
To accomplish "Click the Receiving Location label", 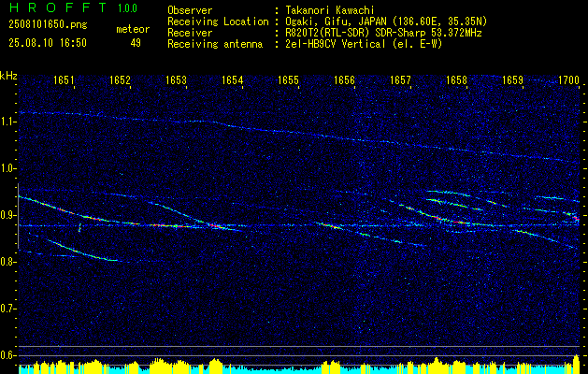I will 218,22.
